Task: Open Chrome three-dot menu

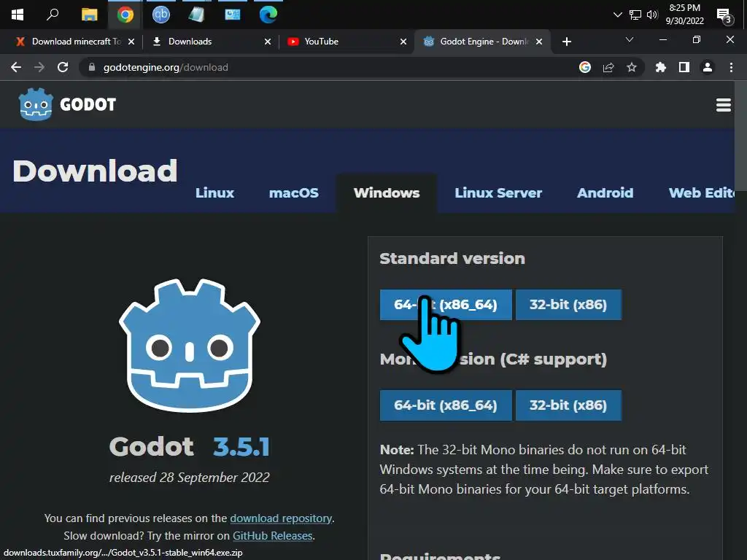Action: click(731, 67)
